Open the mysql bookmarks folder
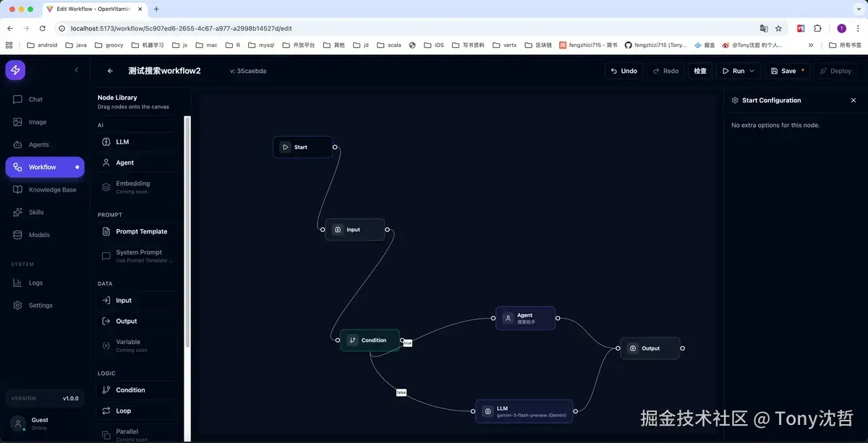Image resolution: width=868 pixels, height=443 pixels. (265, 45)
